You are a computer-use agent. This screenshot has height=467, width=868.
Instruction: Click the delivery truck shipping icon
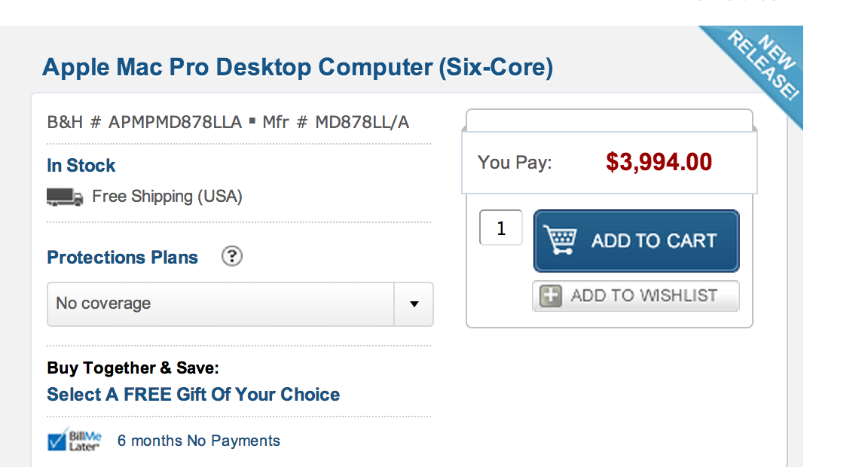tap(65, 197)
